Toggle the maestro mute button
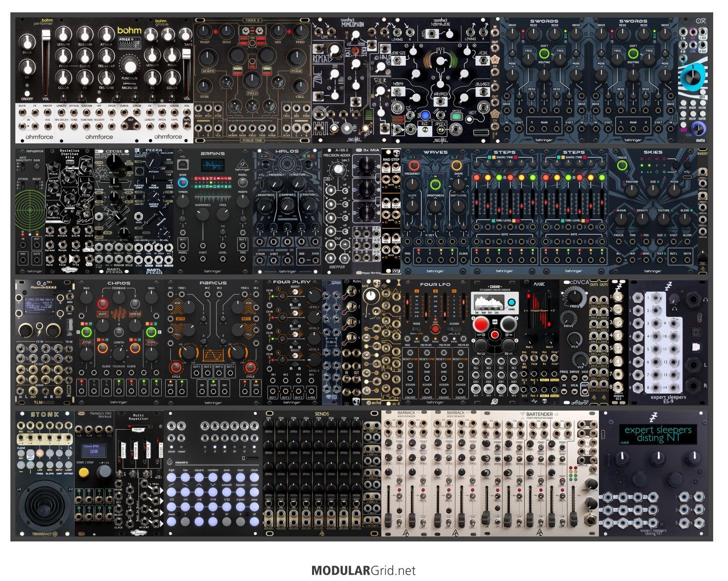This screenshot has width=728, height=581. (x=172, y=521)
